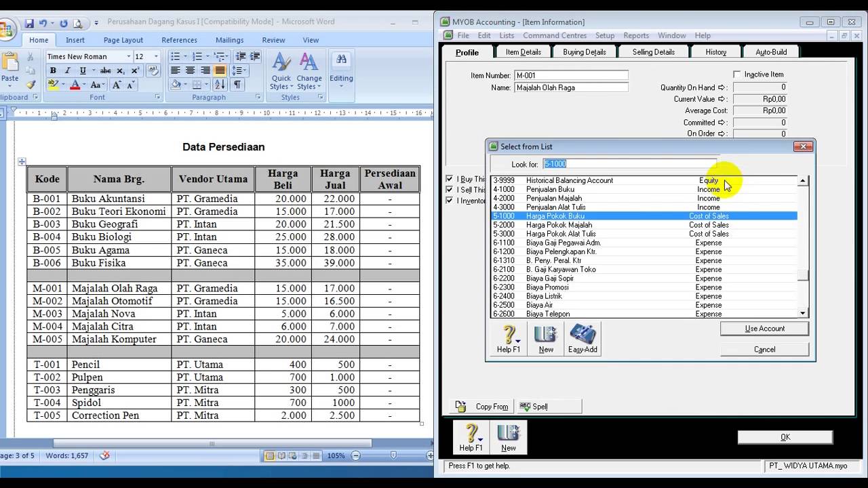Click New icon in Select from List dialog

[x=546, y=339]
